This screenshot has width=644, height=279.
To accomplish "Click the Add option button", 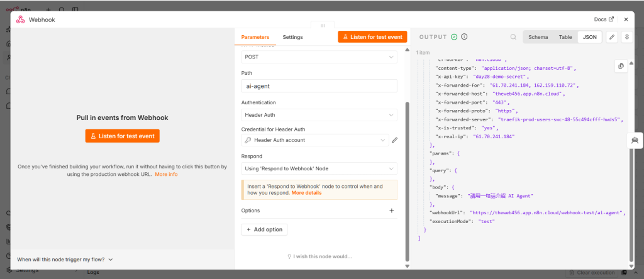I will pos(264,230).
